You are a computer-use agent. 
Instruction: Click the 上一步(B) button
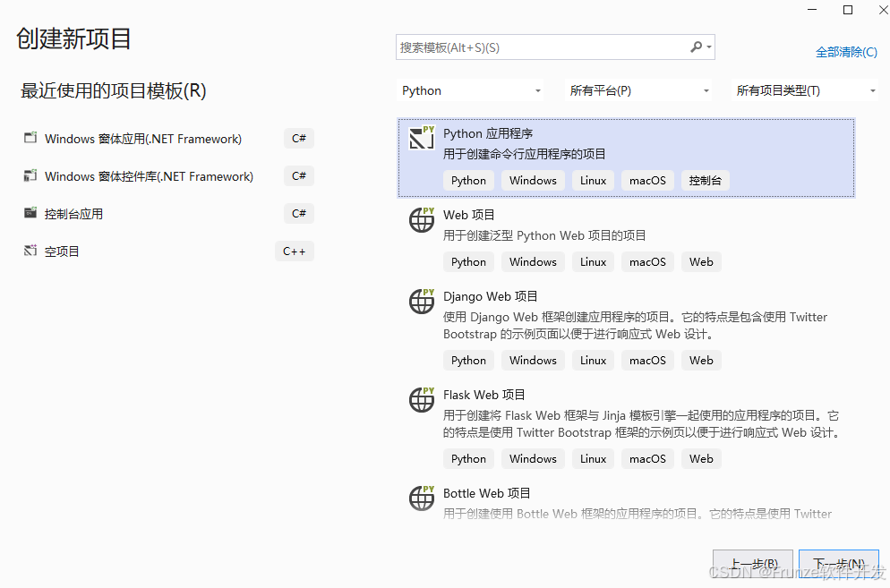tap(753, 564)
